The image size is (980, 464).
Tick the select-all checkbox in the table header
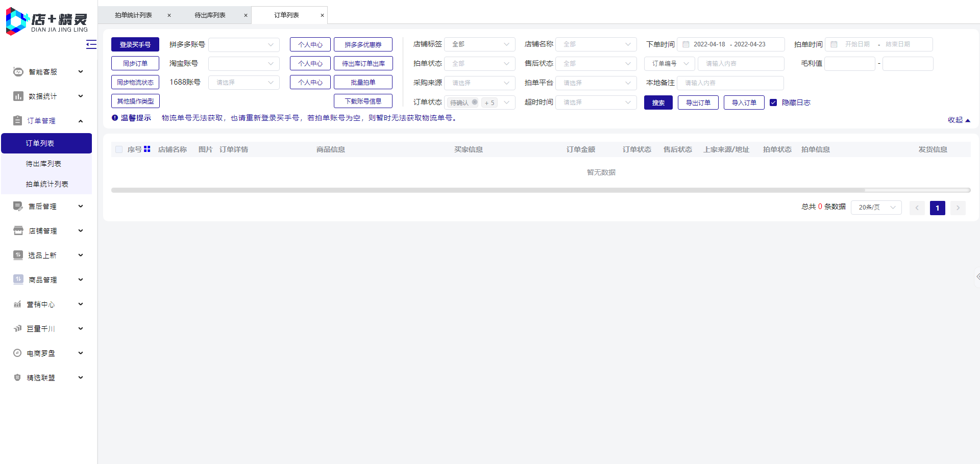click(x=119, y=149)
